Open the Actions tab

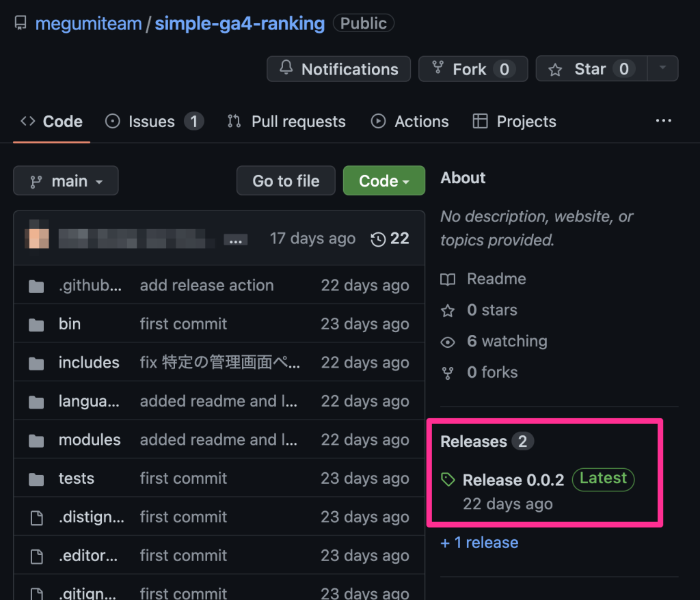410,122
